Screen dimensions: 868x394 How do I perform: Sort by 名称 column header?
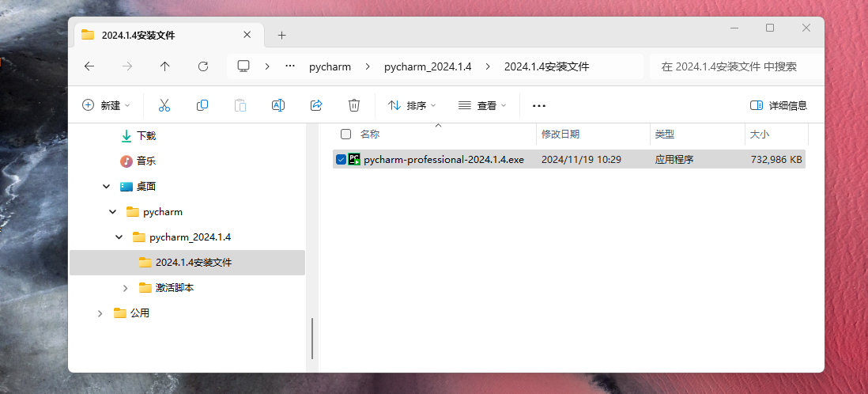point(370,134)
